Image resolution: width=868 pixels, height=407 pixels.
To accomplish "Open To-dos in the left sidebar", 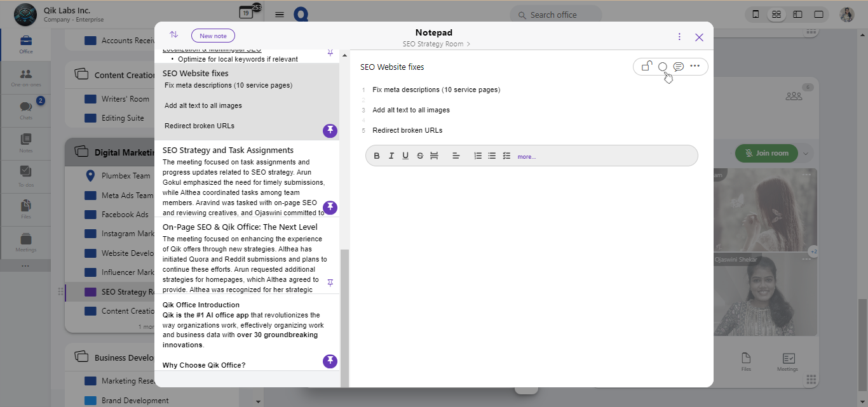I will 25,176.
